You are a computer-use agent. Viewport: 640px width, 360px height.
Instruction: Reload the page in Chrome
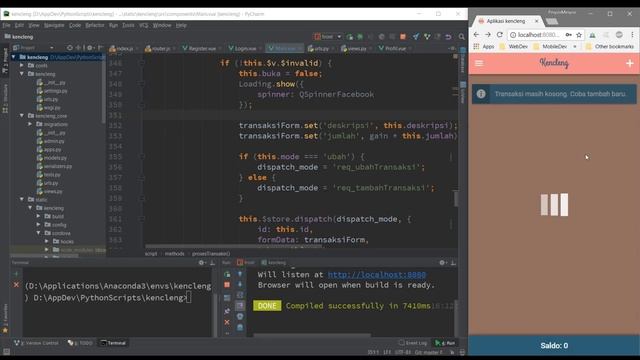coord(500,35)
